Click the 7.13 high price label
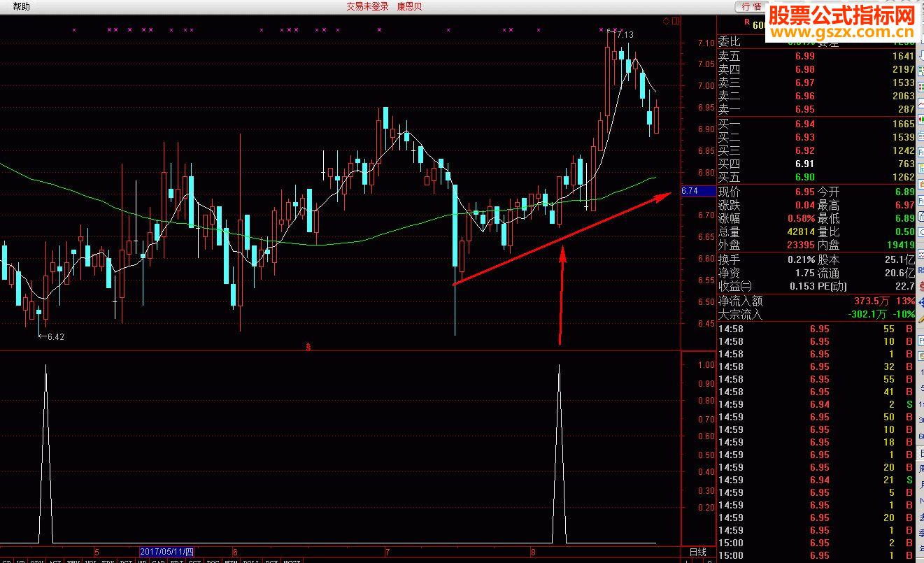The height and width of the screenshot is (563, 924). click(x=625, y=34)
